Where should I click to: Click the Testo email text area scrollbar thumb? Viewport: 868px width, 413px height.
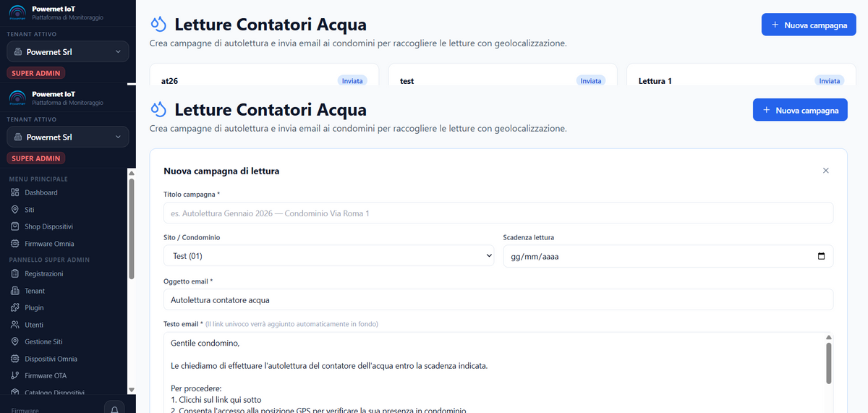click(828, 363)
